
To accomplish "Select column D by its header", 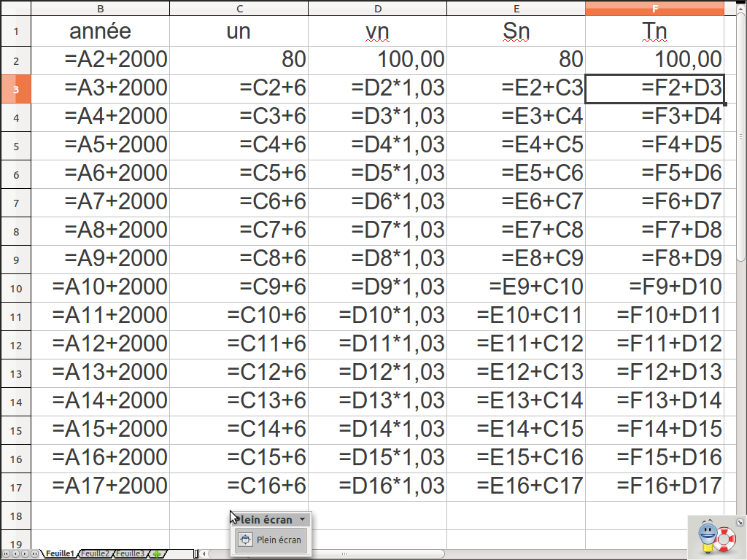I will [377, 8].
